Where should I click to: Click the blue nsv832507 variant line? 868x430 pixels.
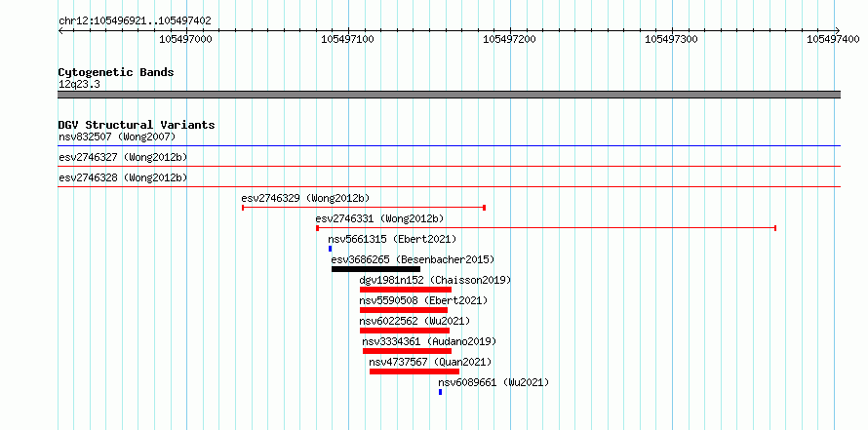point(450,146)
